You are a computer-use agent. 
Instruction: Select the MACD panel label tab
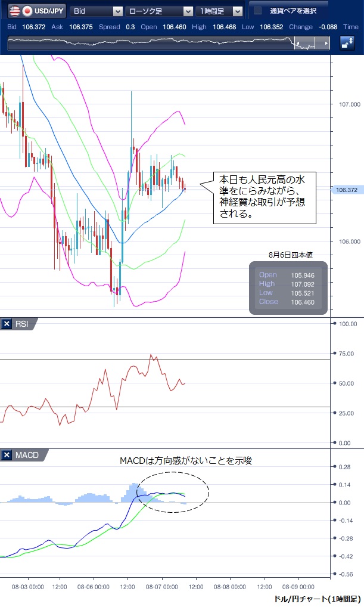27,455
